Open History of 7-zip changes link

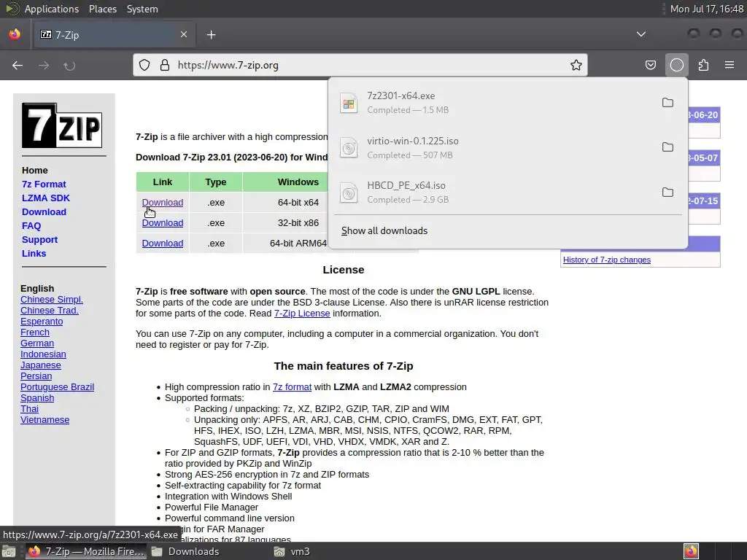[606, 260]
